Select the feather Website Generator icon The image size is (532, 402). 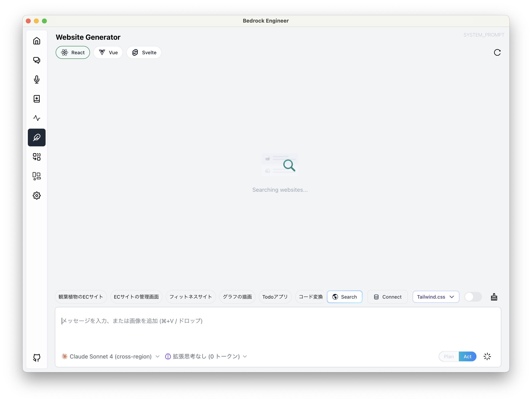[37, 137]
